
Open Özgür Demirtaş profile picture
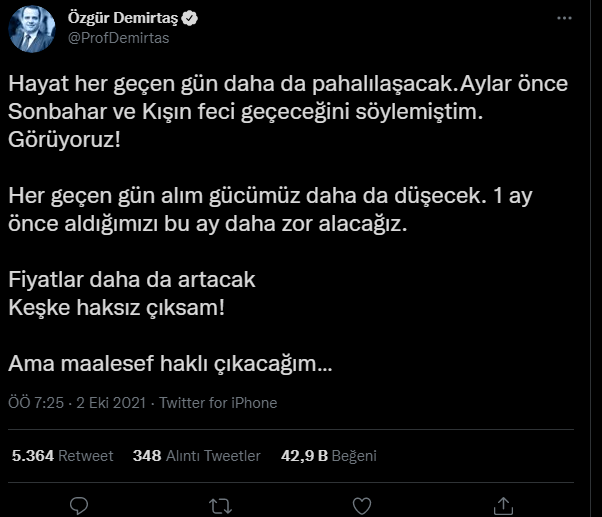(x=33, y=28)
